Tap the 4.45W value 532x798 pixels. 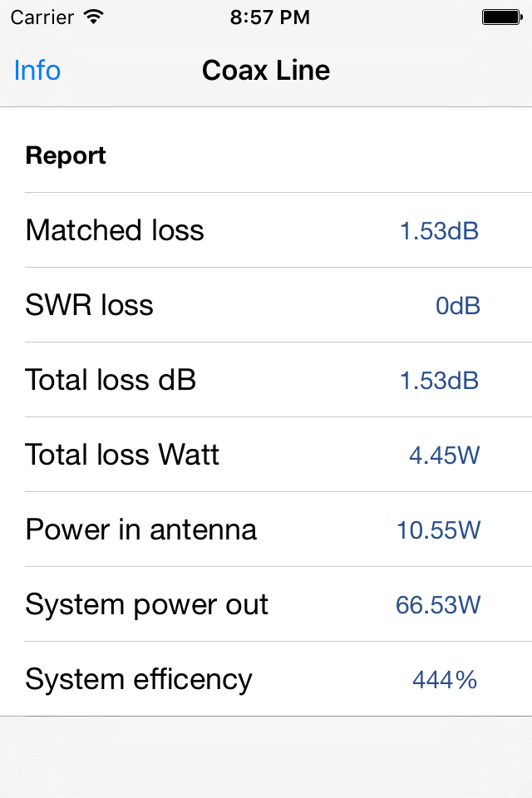tap(445, 456)
